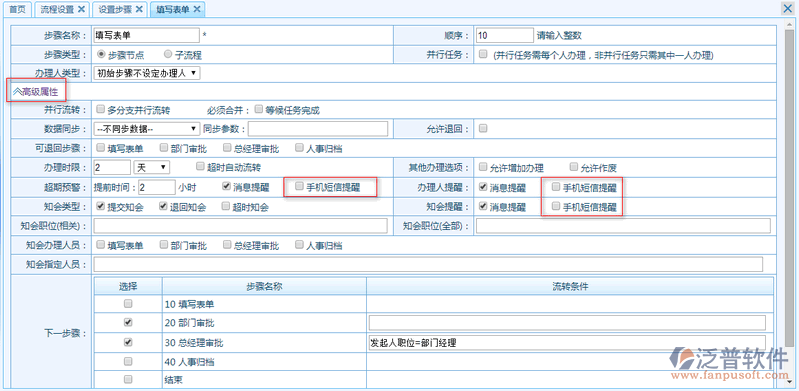Click the 知会职位(全部) input field
Viewport: 799px width, 391px height.
click(x=623, y=226)
